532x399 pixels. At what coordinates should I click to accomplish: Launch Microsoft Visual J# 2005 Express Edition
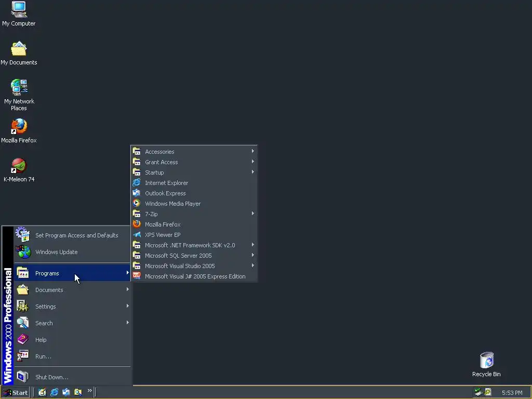[194, 276]
